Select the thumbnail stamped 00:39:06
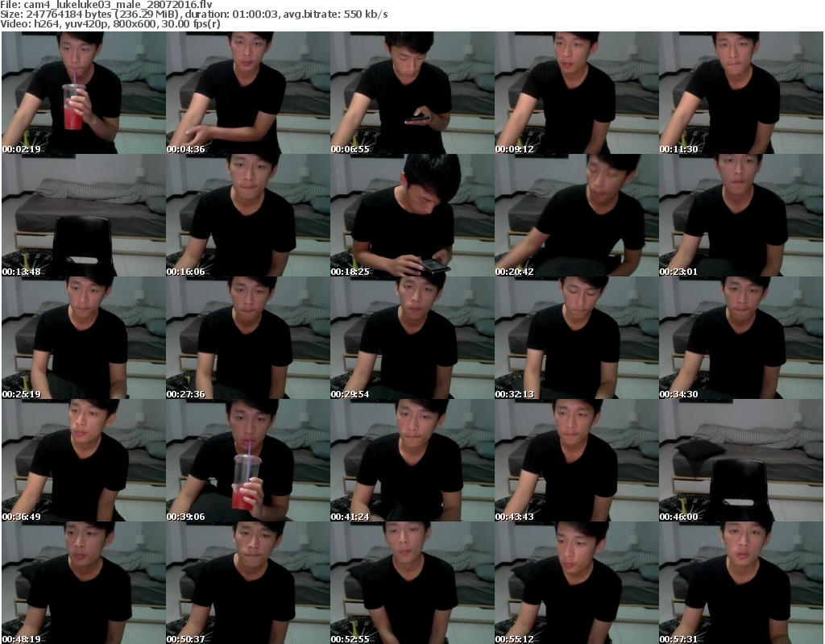Viewport: 825px width, 644px height. [x=248, y=461]
